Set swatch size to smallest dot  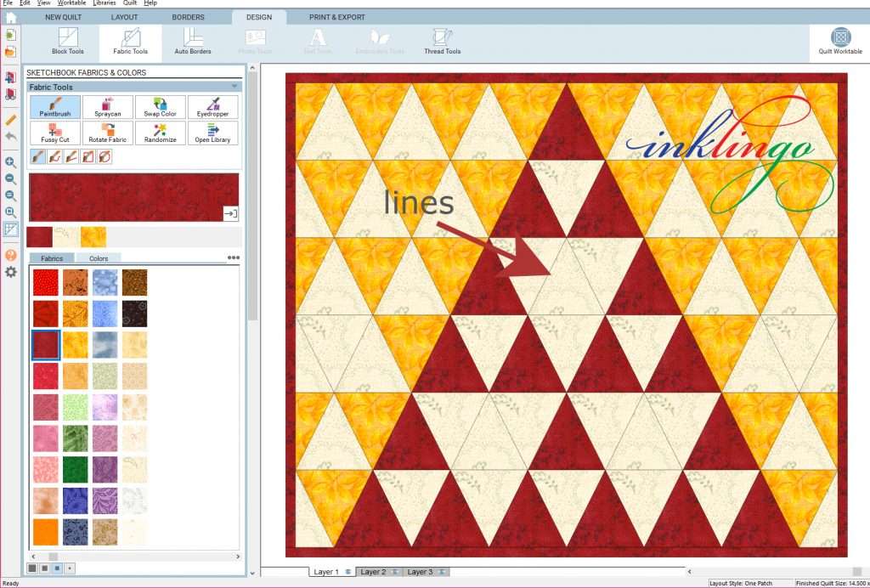[x=70, y=568]
